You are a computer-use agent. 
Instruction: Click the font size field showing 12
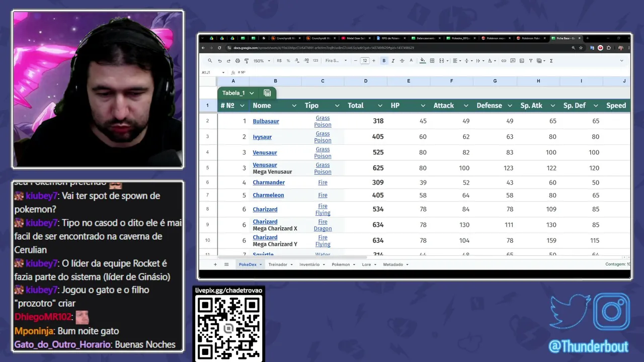tap(365, 61)
